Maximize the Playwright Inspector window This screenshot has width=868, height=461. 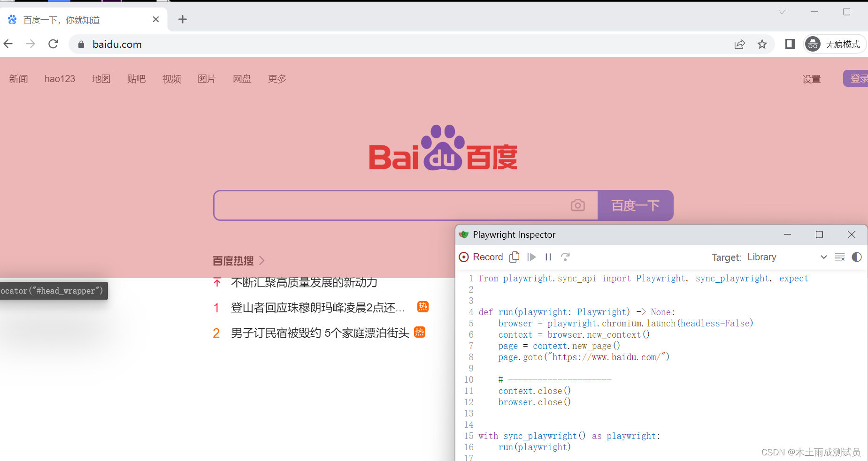[820, 234]
